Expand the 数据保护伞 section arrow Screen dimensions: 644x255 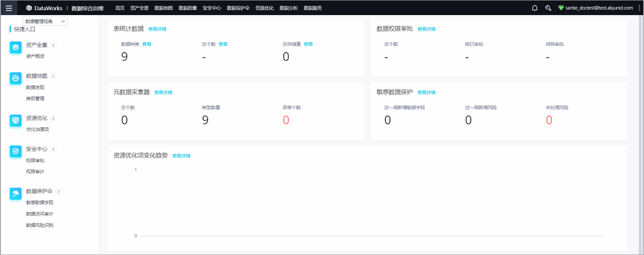(x=58, y=192)
